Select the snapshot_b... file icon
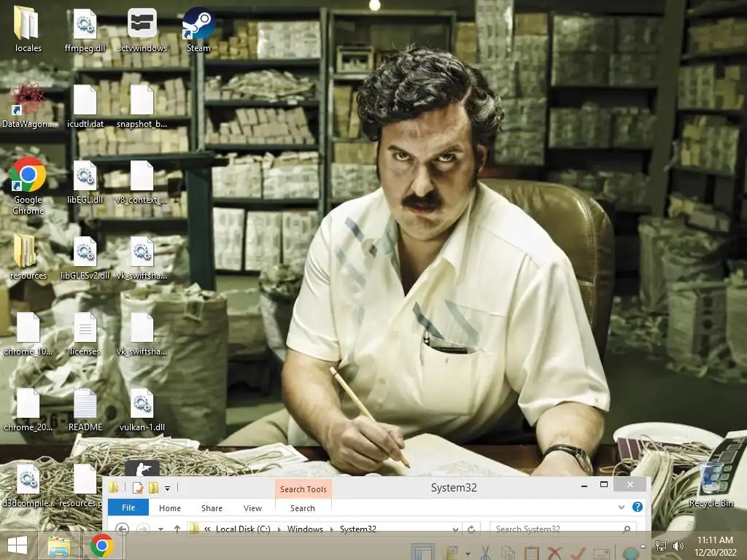 coord(142,106)
